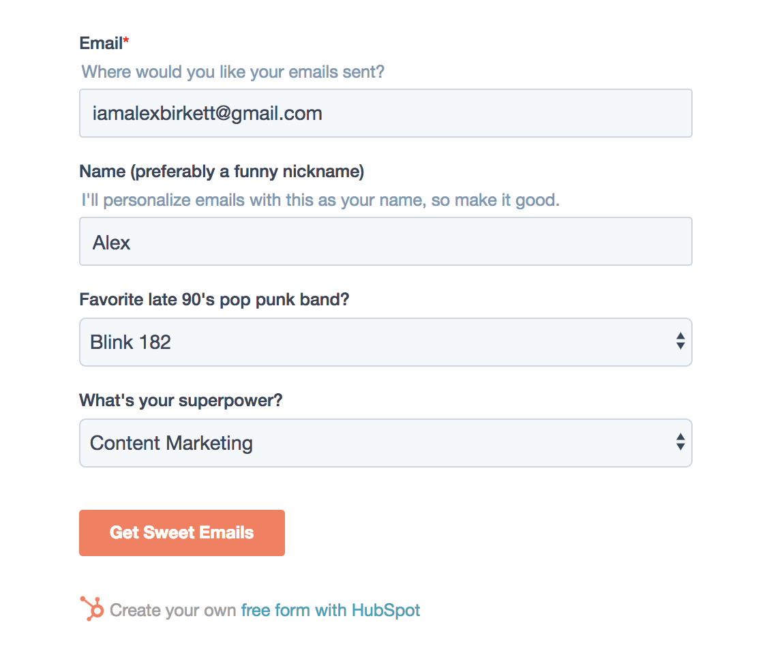Screen dimensions: 784x672
Task: Click the "Where would you like your emails sent?" hint
Action: 232,72
